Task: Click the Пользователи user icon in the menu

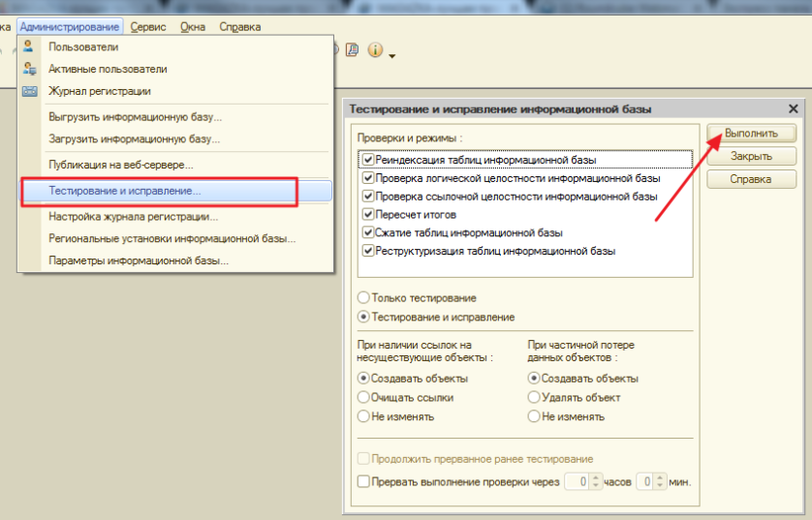Action: [x=28, y=46]
